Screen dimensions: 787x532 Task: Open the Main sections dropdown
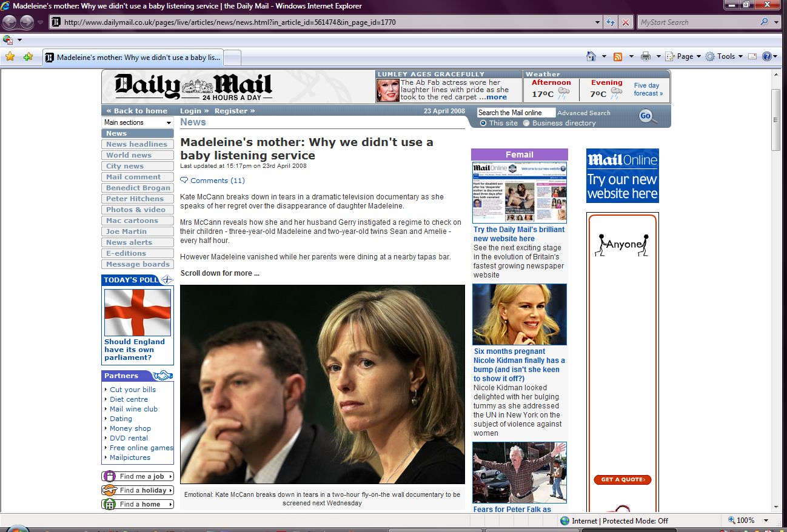coord(138,122)
